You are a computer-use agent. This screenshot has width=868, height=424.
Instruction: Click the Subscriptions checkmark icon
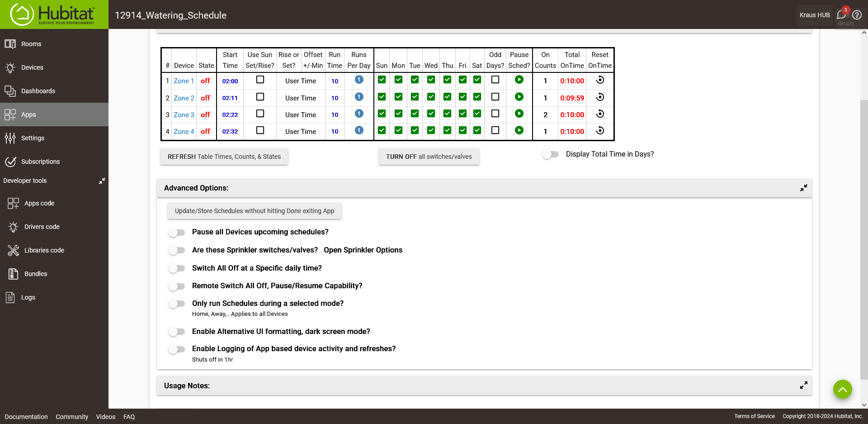[x=10, y=162]
